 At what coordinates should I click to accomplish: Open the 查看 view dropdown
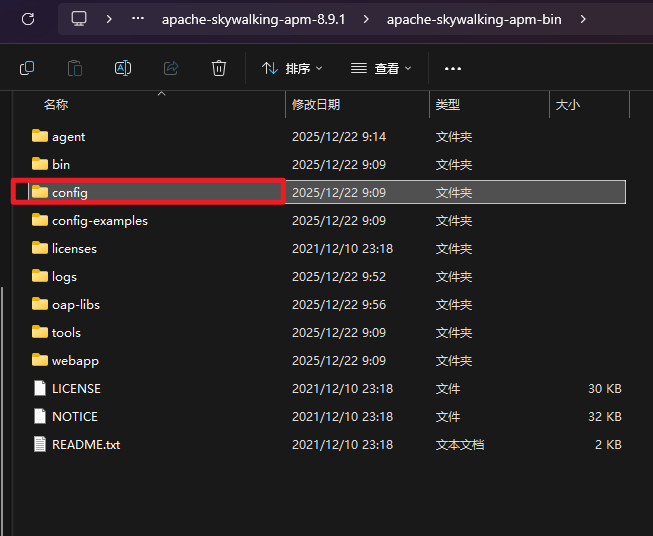[x=382, y=68]
